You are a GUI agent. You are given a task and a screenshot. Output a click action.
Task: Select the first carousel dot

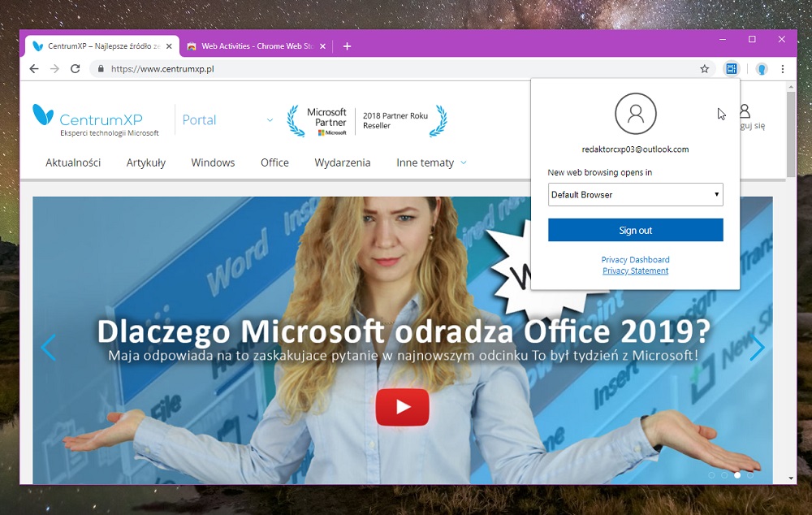(x=711, y=474)
